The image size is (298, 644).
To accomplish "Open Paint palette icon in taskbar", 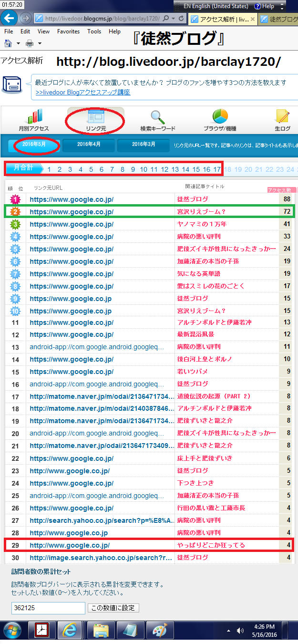I will tap(160, 630).
